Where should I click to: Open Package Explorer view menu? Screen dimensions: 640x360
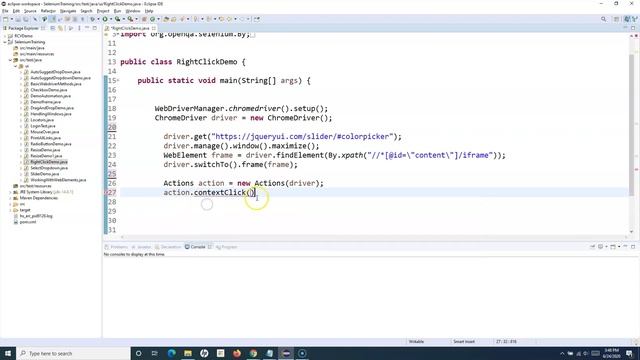point(79,28)
